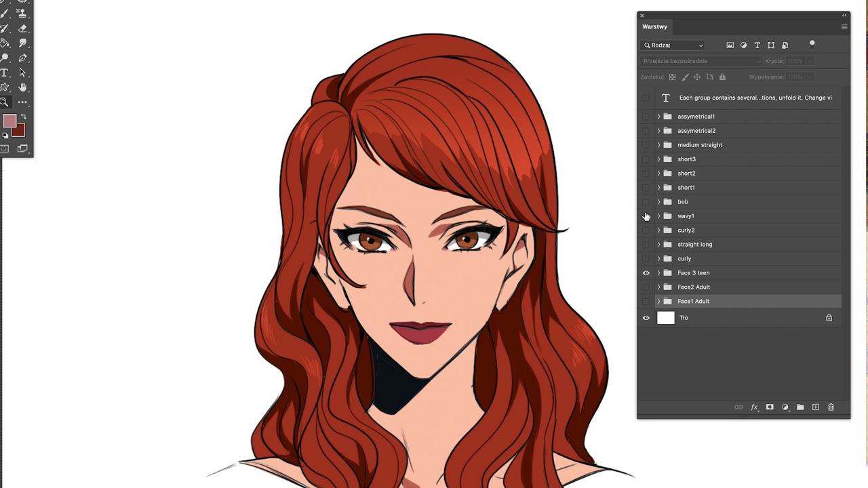This screenshot has height=488, width=868.
Task: Swap foreground and background colors
Action: 23,117
